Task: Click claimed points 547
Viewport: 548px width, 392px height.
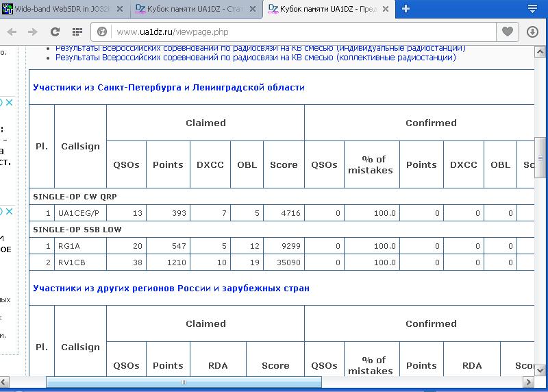Action: coord(179,246)
